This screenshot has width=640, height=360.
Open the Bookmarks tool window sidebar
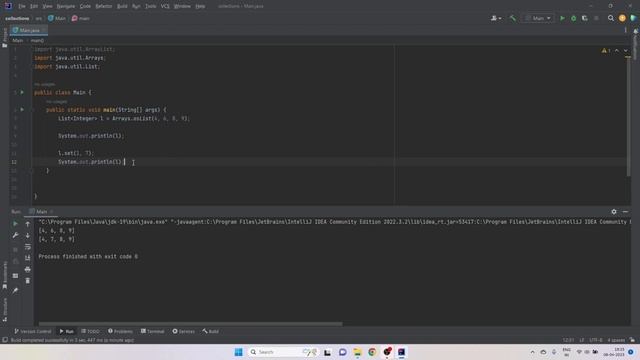[4, 276]
